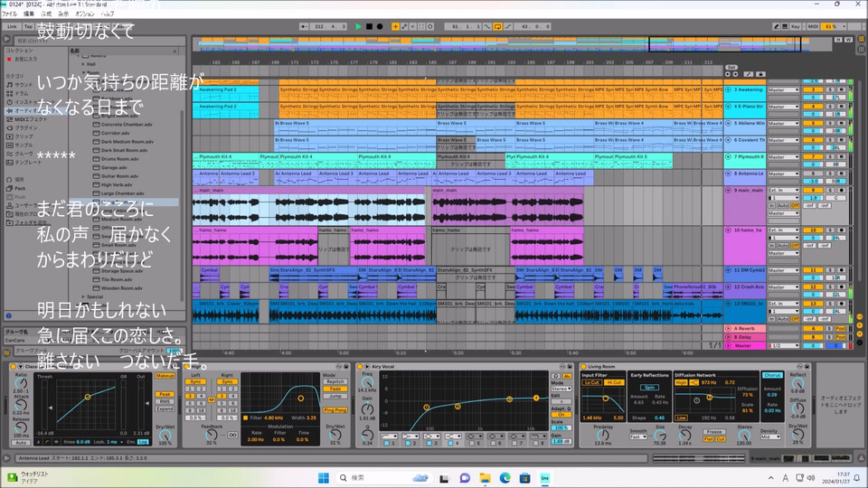Click the Stop button in transport bar
The height and width of the screenshot is (488, 868).
pyautogui.click(x=369, y=26)
